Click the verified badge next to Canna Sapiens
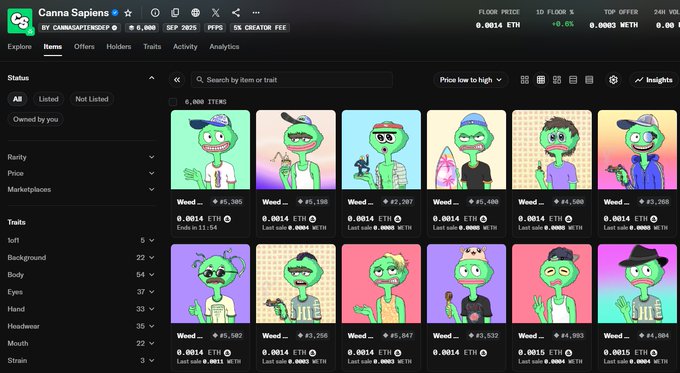 point(115,13)
